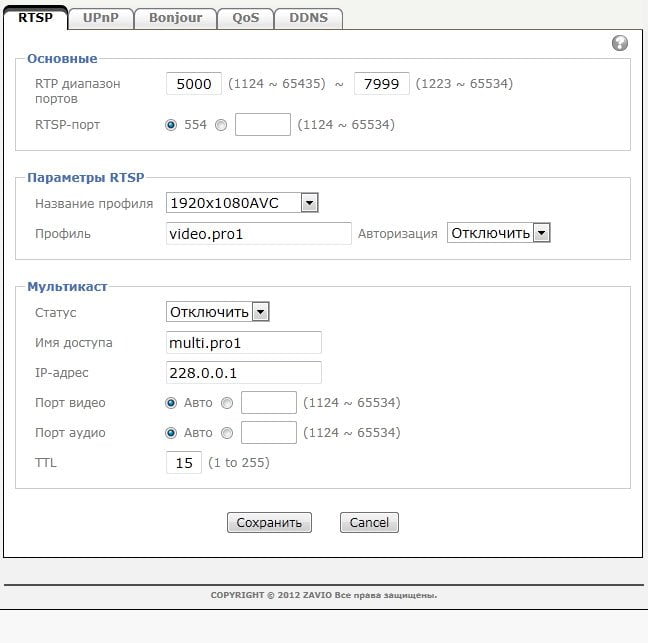Click the TTL field showing 15
The width and height of the screenshot is (648, 643).
184,463
